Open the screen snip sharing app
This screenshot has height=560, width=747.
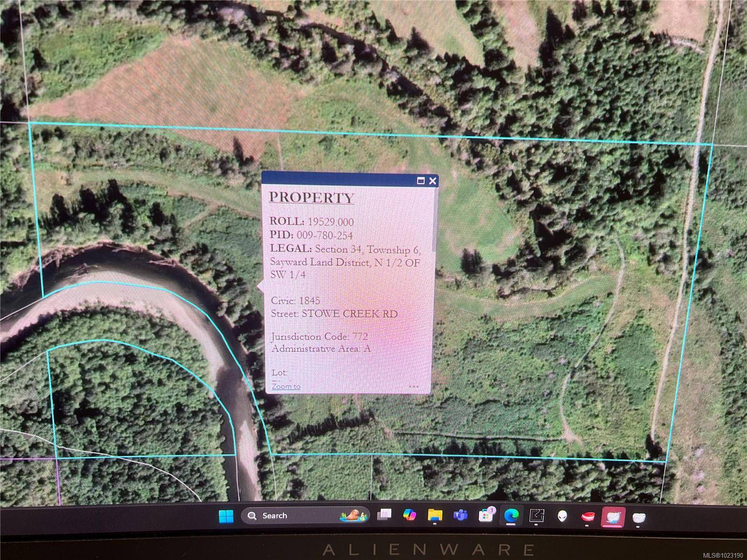tap(537, 515)
